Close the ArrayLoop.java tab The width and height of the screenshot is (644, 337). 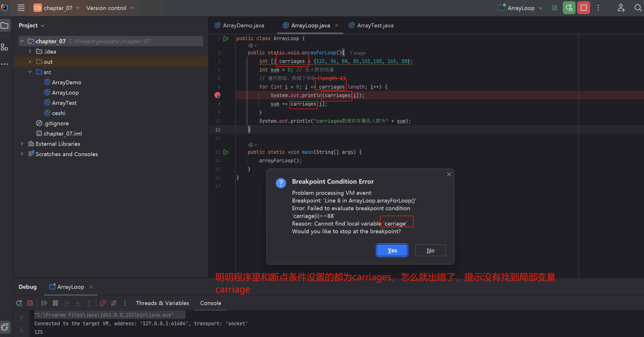[x=337, y=25]
